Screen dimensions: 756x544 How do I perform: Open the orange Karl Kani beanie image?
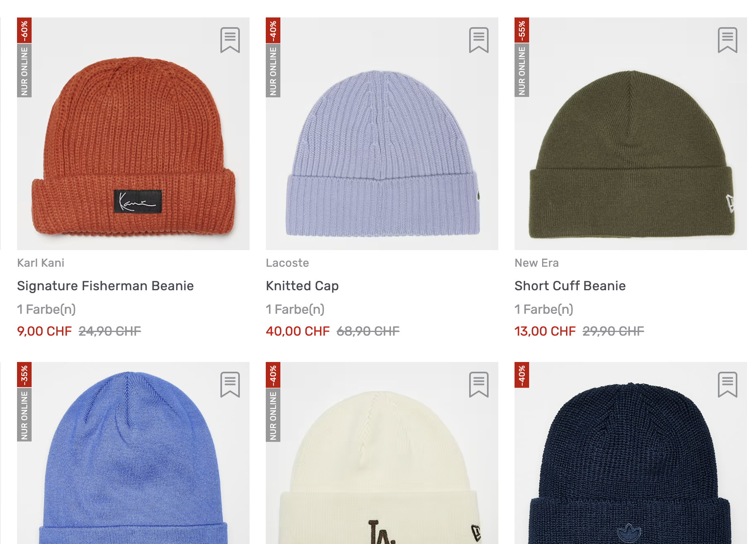133,134
